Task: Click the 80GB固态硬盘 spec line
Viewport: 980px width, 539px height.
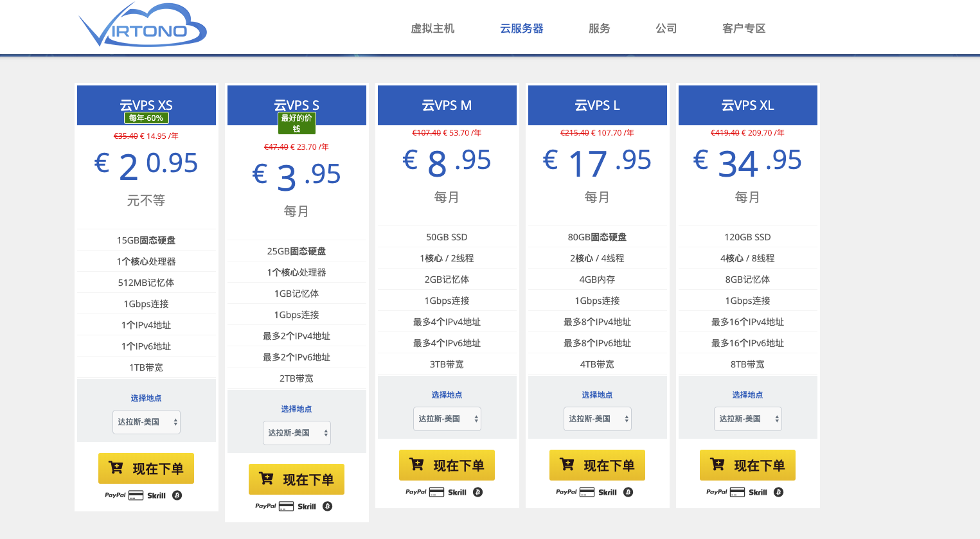Action: tap(598, 237)
